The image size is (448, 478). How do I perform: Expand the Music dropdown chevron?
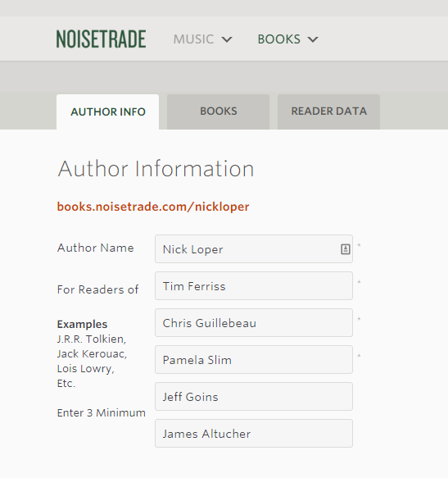point(227,39)
